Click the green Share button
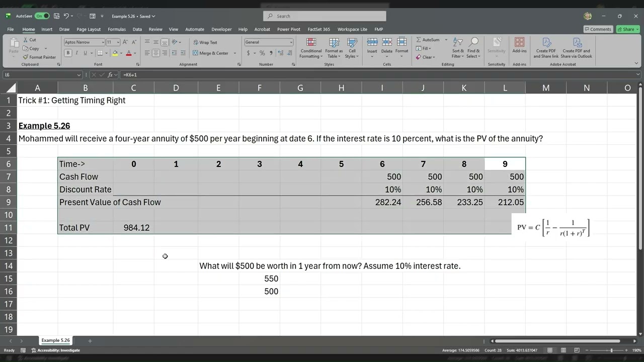The width and height of the screenshot is (644, 362). [x=628, y=29]
